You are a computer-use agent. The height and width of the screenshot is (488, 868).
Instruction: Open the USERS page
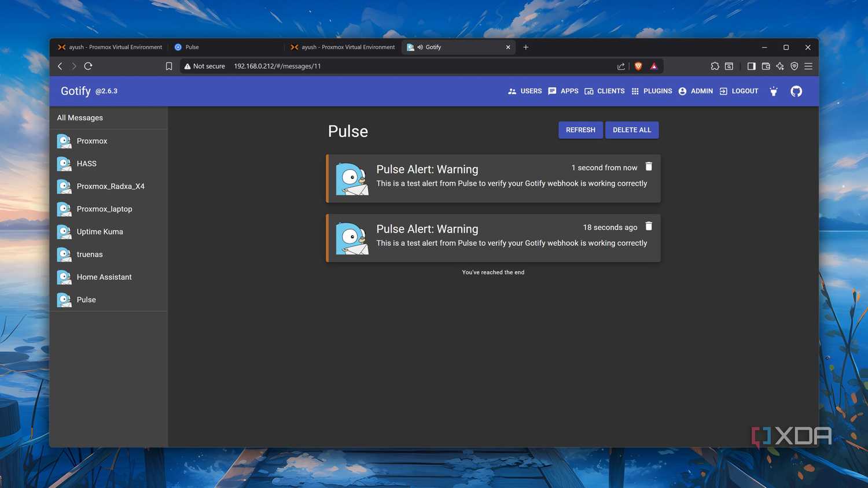click(525, 91)
